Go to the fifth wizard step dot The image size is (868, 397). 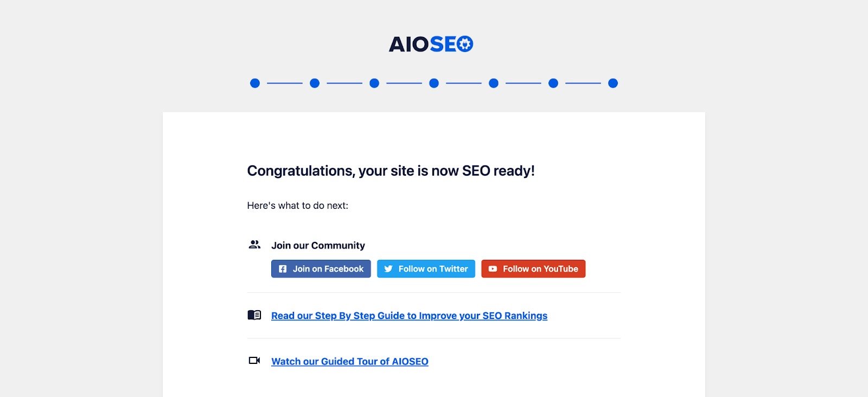pos(494,83)
